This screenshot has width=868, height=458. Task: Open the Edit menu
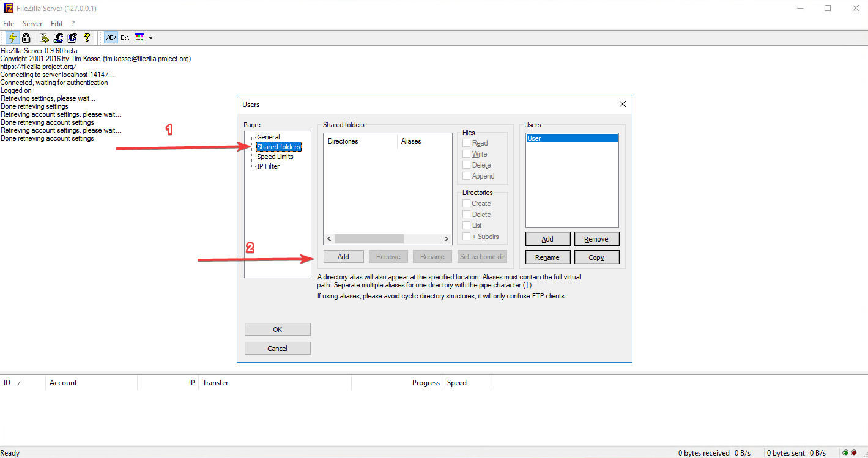pos(57,24)
